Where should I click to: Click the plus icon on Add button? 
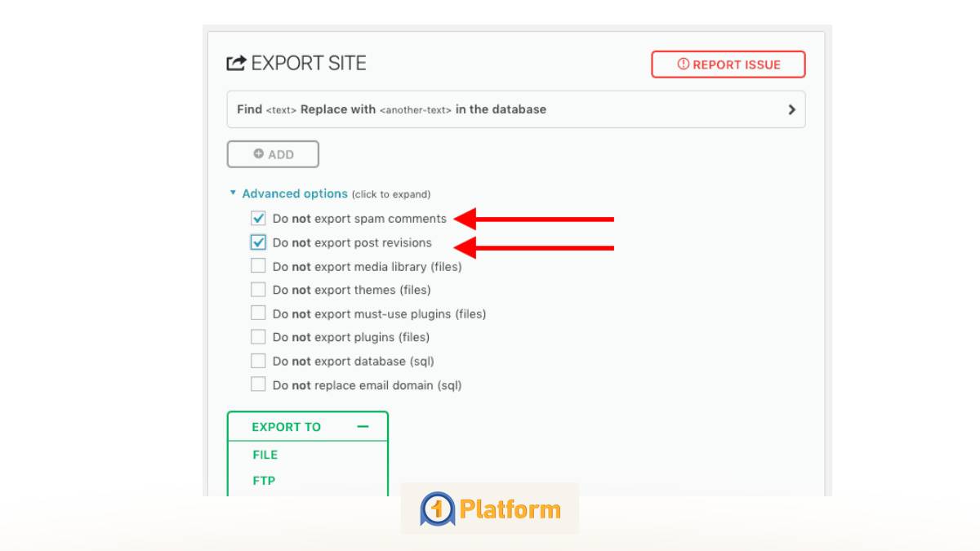(259, 154)
